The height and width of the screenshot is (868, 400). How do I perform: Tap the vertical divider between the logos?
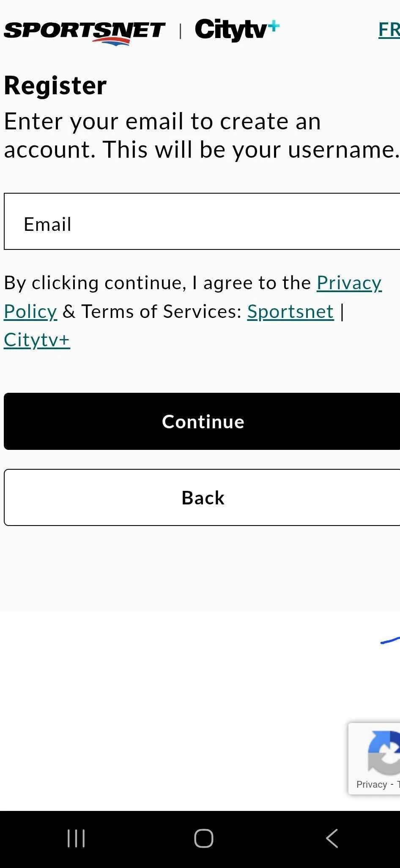[181, 31]
